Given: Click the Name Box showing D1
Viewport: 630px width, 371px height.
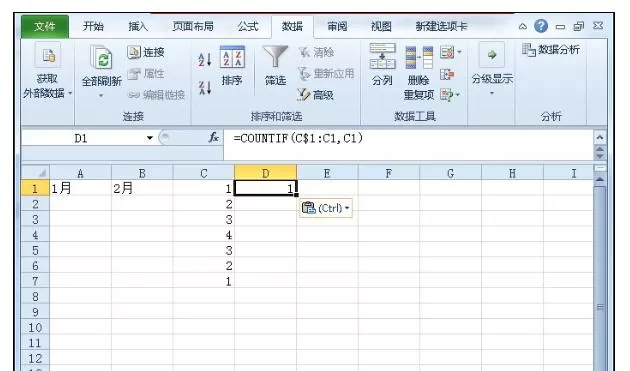Looking at the screenshot, I should [81, 138].
